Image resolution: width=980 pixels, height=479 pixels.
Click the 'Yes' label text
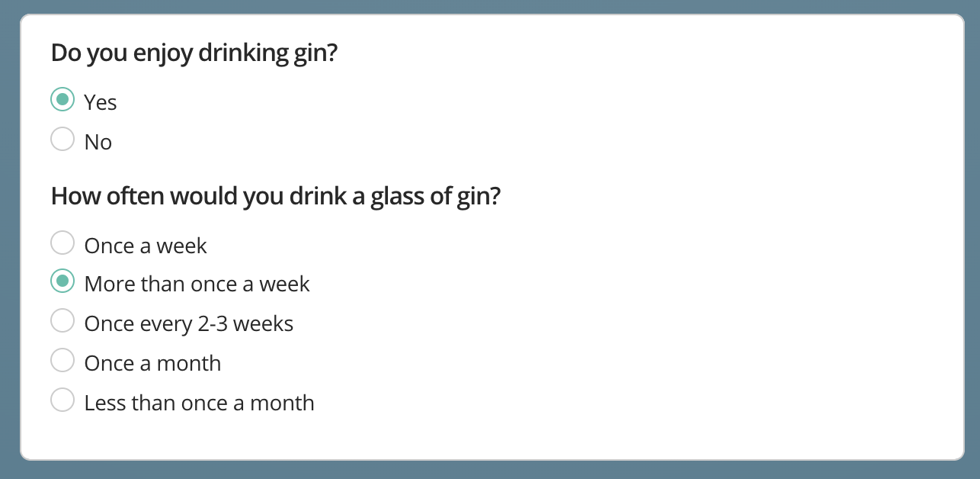[101, 102]
